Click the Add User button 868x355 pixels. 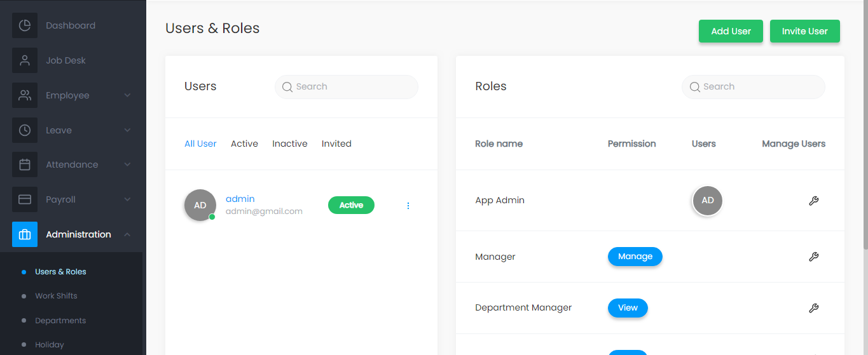[731, 31]
